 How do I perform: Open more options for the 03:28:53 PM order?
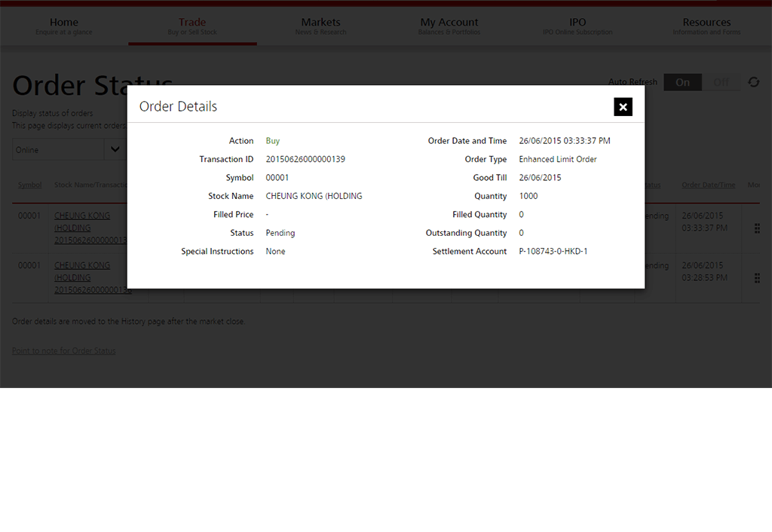(x=757, y=278)
